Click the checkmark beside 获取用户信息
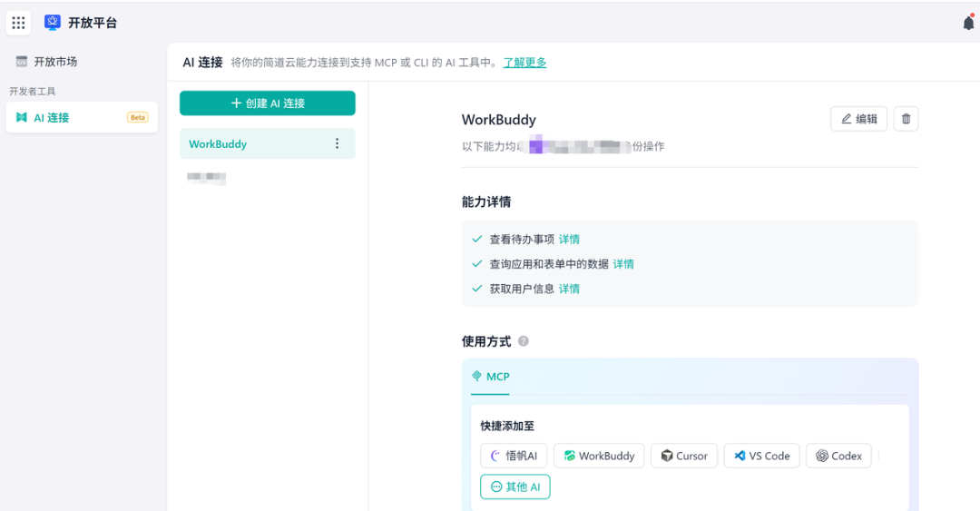Image resolution: width=980 pixels, height=511 pixels. click(477, 289)
